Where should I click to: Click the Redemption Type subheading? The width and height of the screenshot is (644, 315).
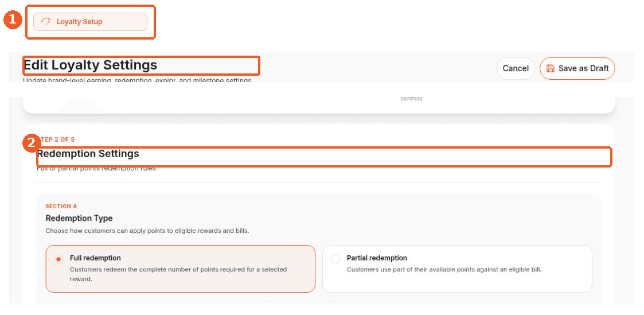tap(79, 218)
